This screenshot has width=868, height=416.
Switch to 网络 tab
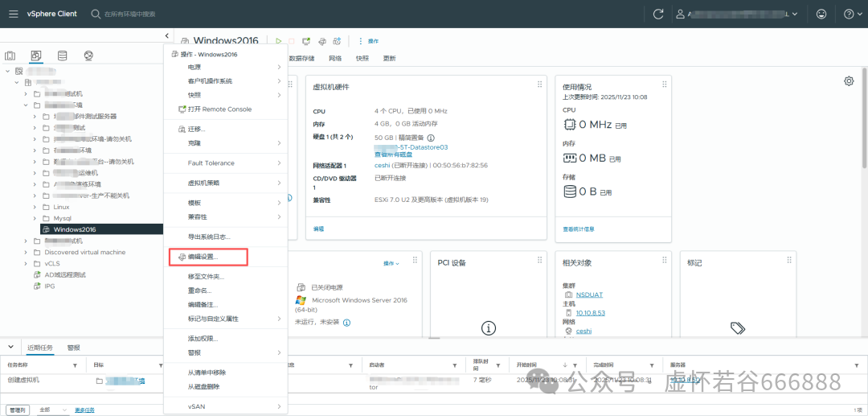[x=335, y=58]
